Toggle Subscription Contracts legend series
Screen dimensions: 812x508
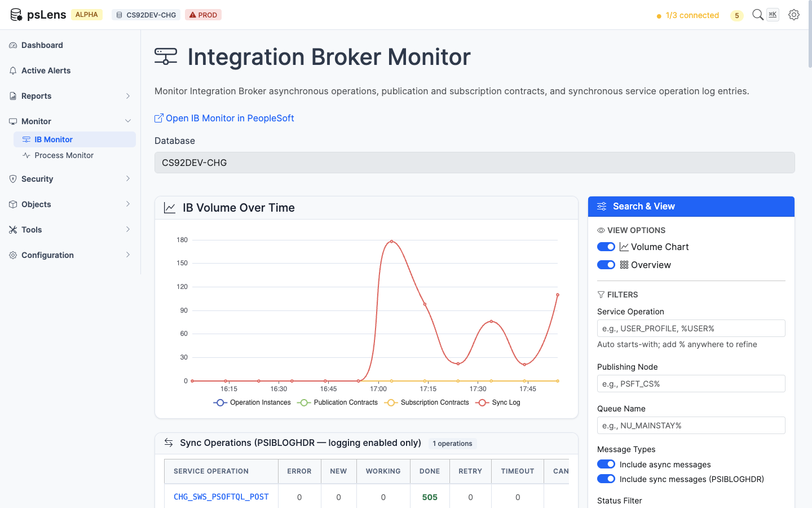(x=426, y=402)
